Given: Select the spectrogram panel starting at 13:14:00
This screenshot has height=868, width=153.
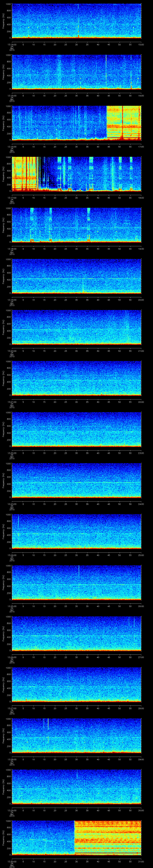Looking at the screenshot, I should [x=76, y=21].
